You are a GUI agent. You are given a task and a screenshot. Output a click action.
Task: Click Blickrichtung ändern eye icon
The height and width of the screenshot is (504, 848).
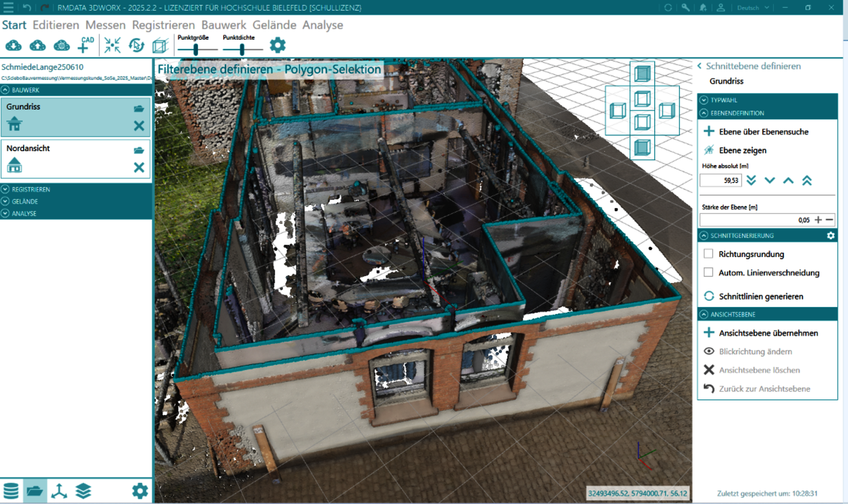[709, 351]
